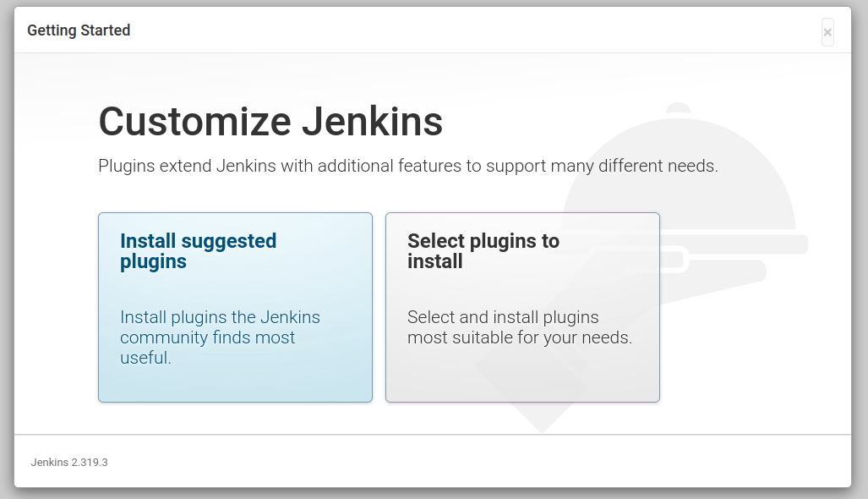868x499 pixels.
Task: Click the suggested plugins description paragraph
Action: (220, 337)
